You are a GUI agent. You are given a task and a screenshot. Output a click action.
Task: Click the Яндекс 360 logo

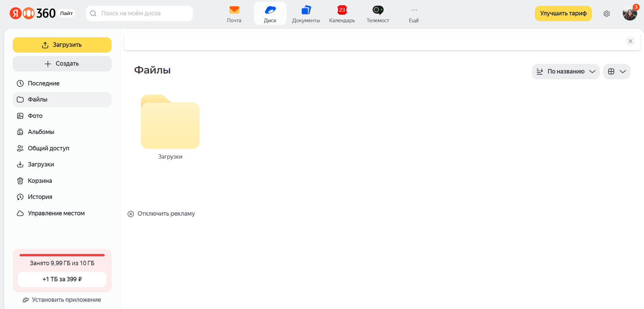point(33,13)
